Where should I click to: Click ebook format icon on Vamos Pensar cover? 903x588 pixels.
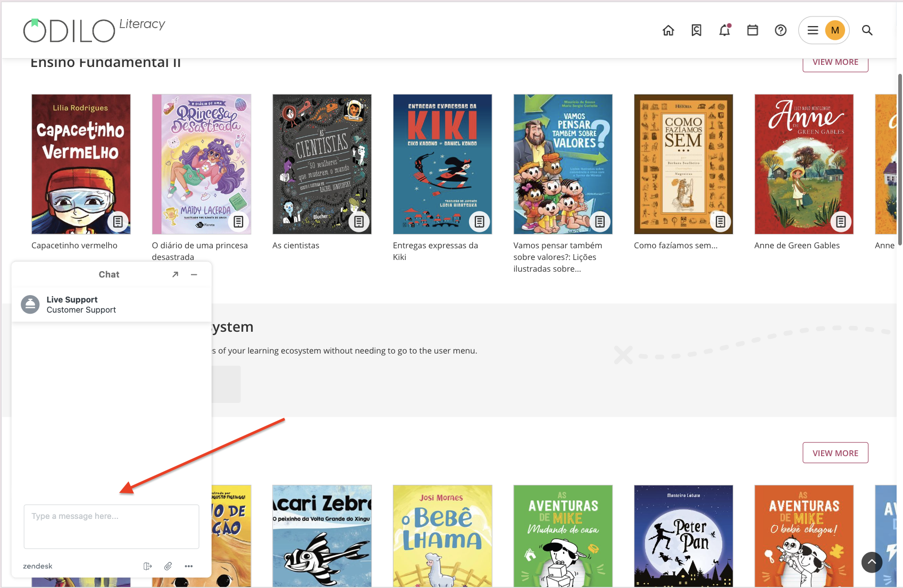pyautogui.click(x=600, y=222)
